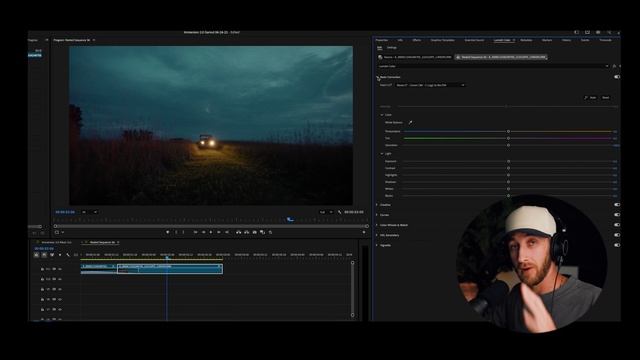Switch to the Markers tab
This screenshot has width=640, height=360.
click(547, 40)
